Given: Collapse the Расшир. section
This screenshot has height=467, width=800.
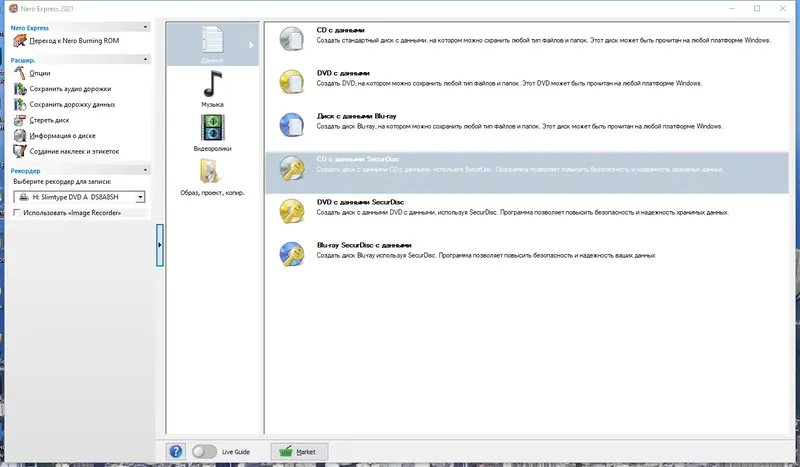Looking at the screenshot, I should pos(145,60).
